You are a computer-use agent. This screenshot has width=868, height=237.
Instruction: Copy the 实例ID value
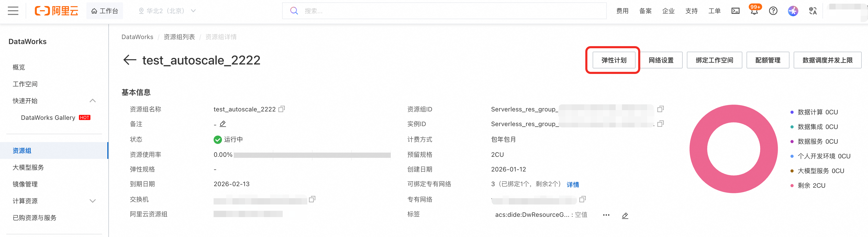[x=660, y=124]
